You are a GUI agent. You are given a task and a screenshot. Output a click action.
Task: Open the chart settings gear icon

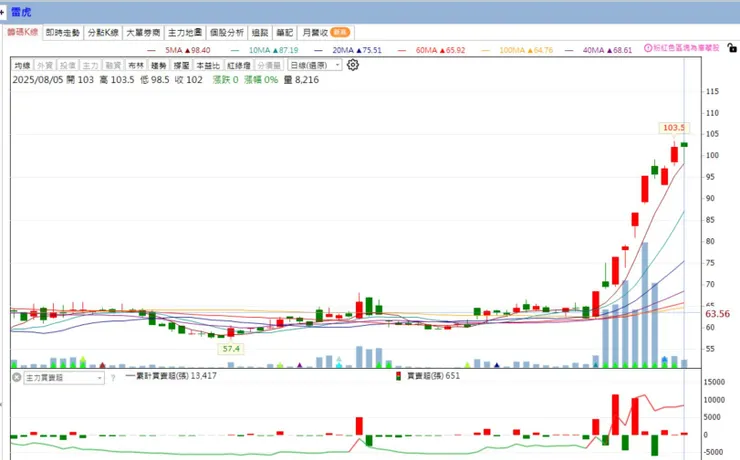pos(353,65)
